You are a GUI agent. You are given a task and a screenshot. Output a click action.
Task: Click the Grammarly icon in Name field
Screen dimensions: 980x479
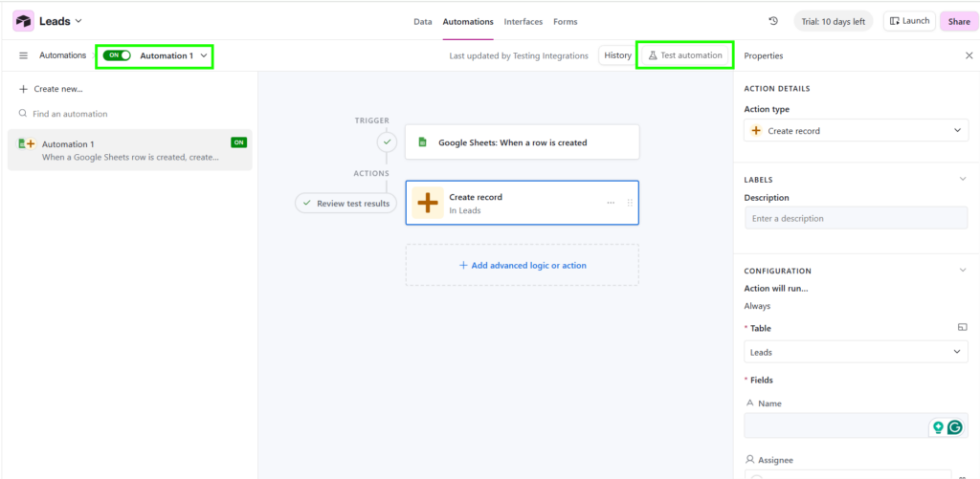(954, 427)
